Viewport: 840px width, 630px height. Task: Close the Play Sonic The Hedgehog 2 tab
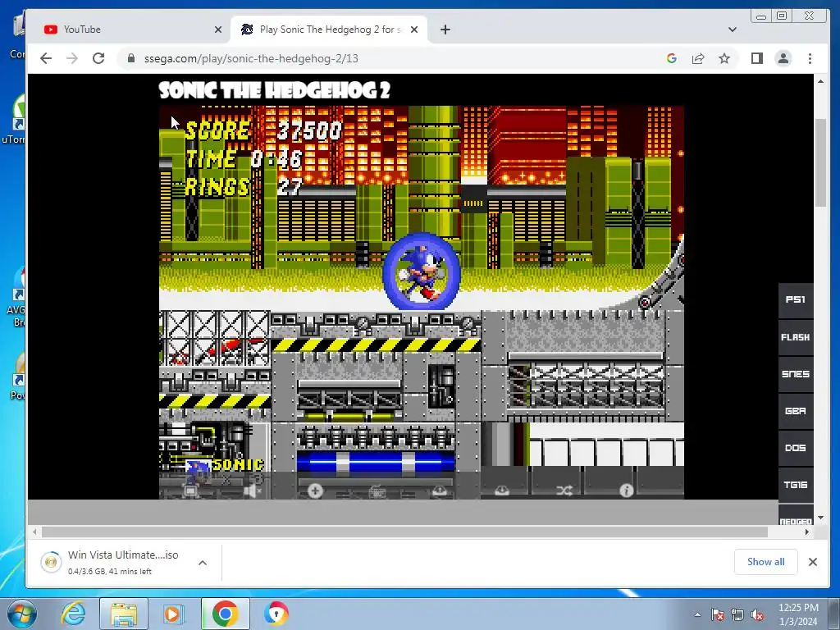[x=414, y=30]
